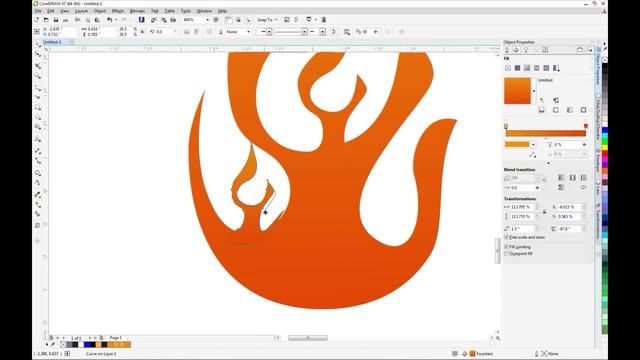Select the Rectangle tool
This screenshot has width=640, height=360.
click(38, 107)
